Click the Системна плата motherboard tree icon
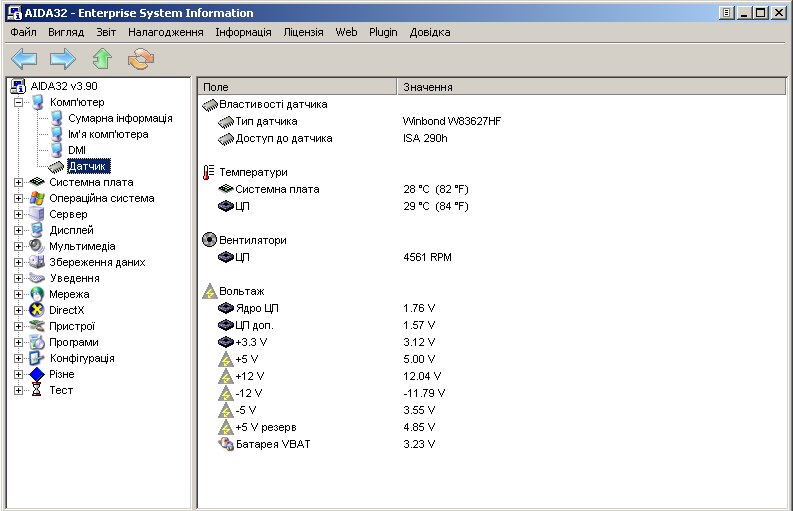 click(37, 182)
